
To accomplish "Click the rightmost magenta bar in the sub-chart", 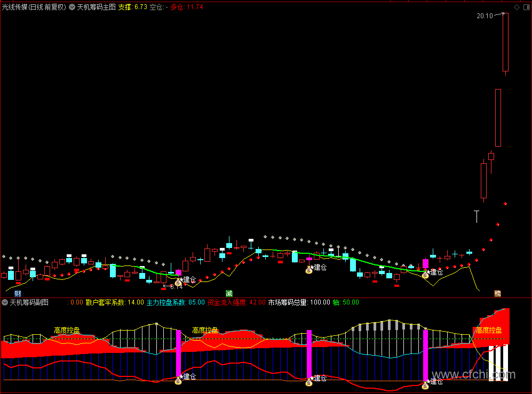I will 425,355.
